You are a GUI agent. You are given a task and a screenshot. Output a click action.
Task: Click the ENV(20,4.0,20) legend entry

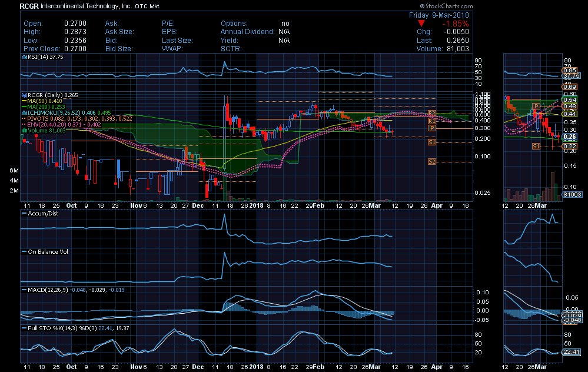pos(61,125)
